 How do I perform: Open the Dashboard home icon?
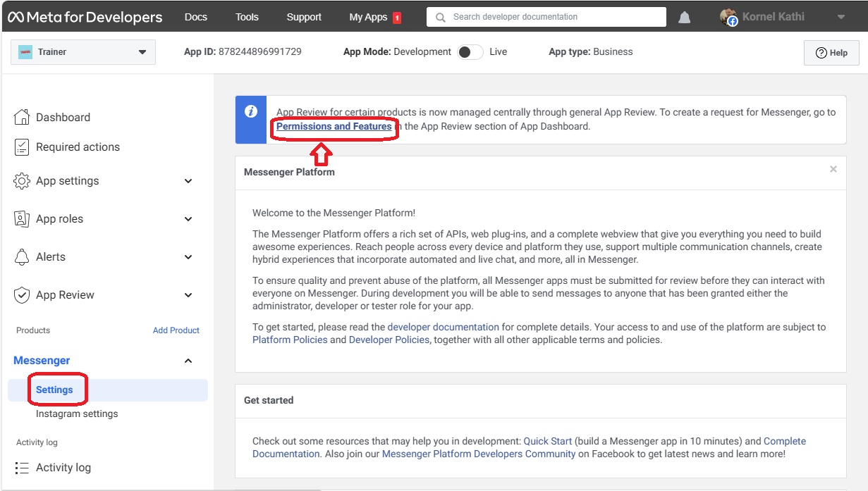tap(22, 117)
